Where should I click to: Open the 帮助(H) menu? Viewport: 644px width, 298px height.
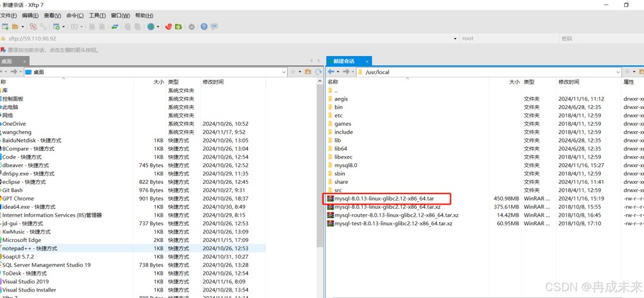click(x=144, y=15)
